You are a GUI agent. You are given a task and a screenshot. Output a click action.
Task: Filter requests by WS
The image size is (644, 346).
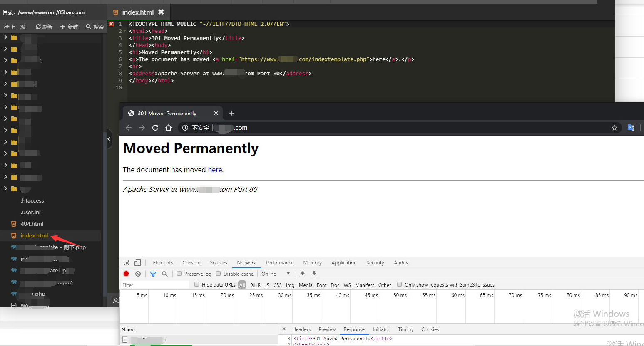click(347, 285)
